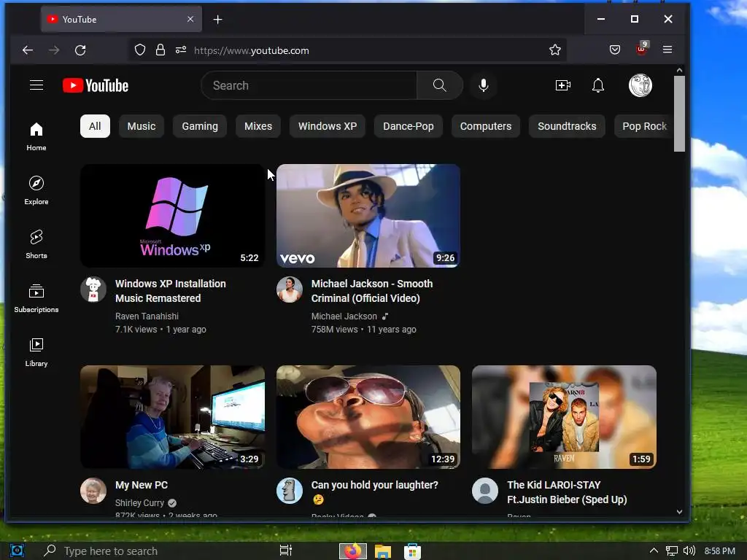Show hidden system tray icons
This screenshot has width=747, height=560.
point(654,551)
